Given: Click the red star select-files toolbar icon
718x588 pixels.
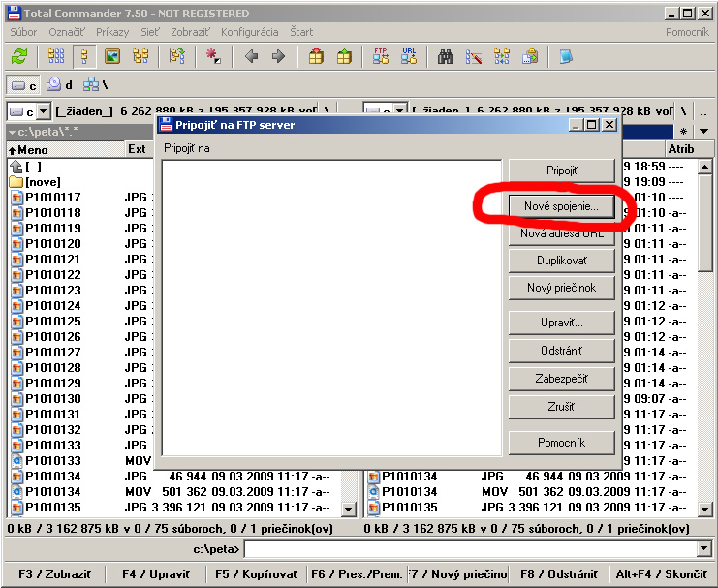Looking at the screenshot, I should [213, 57].
